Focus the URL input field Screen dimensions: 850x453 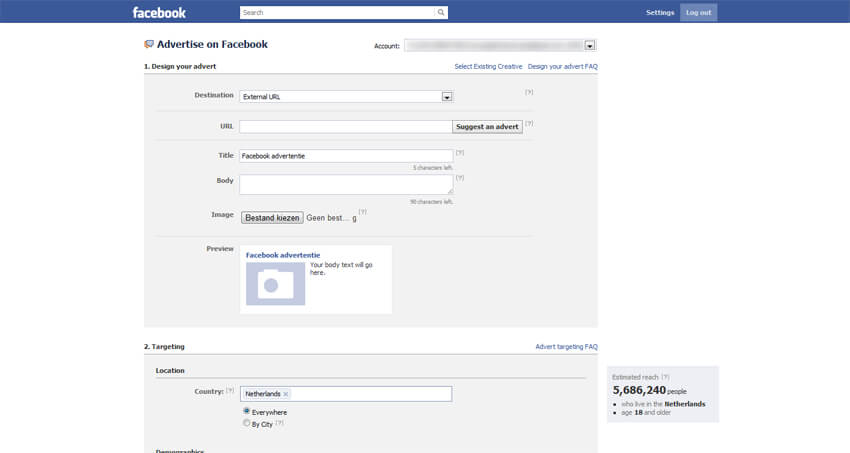(346, 127)
